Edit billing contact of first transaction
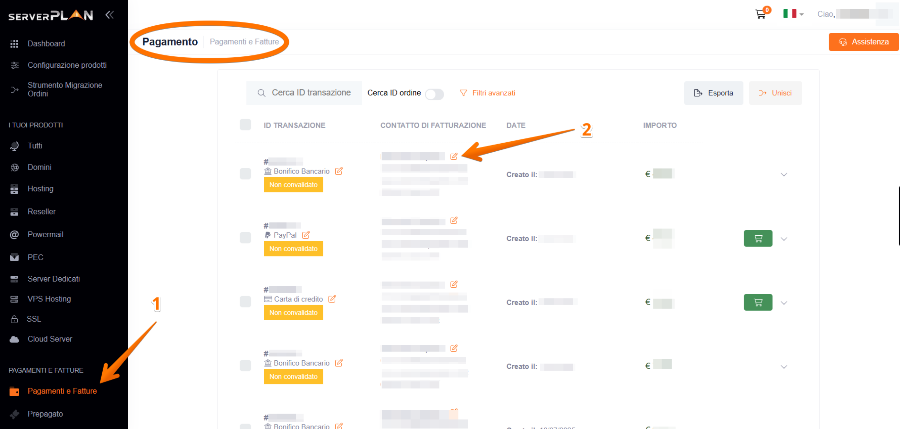 coord(454,156)
